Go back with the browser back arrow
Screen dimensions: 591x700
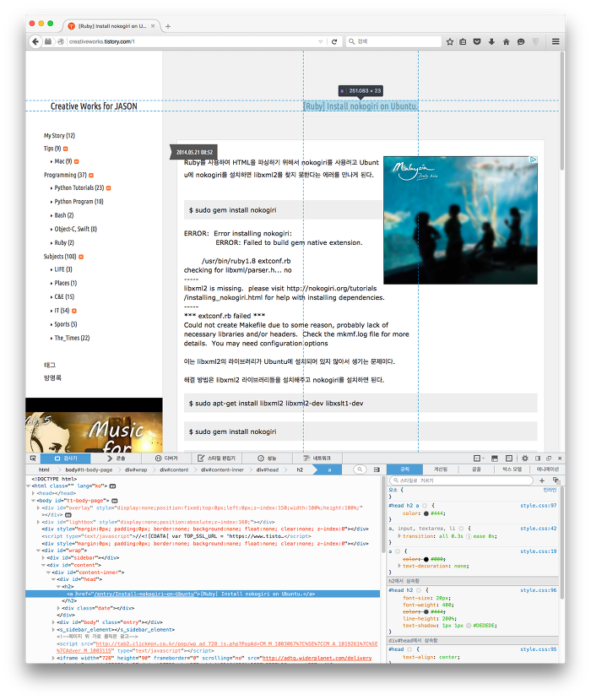point(35,41)
